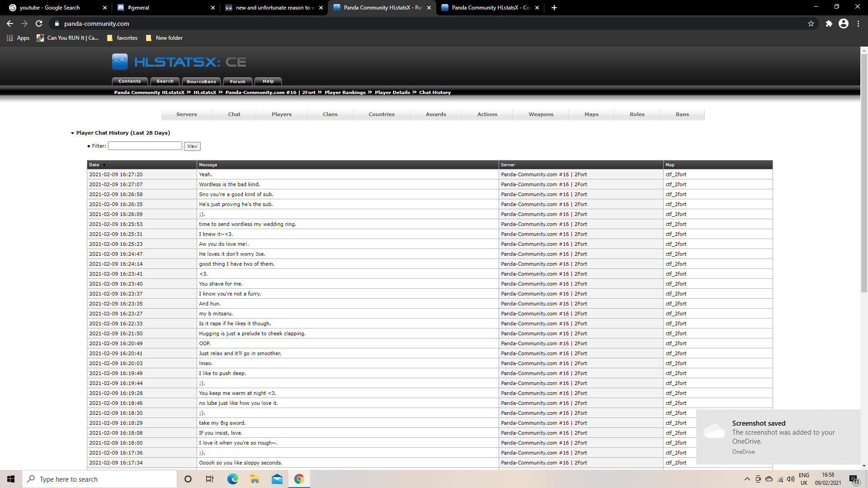The height and width of the screenshot is (488, 868).
Task: Sort the table by the Date column
Action: (x=94, y=165)
